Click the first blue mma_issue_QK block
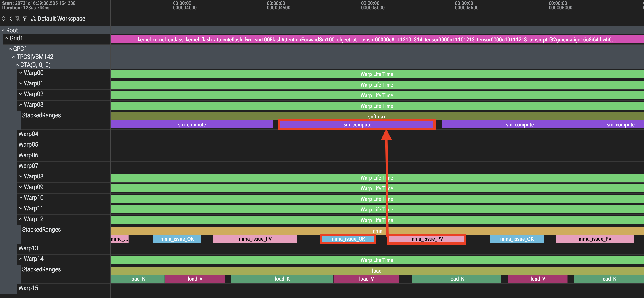The height and width of the screenshot is (298, 644). coord(177,239)
